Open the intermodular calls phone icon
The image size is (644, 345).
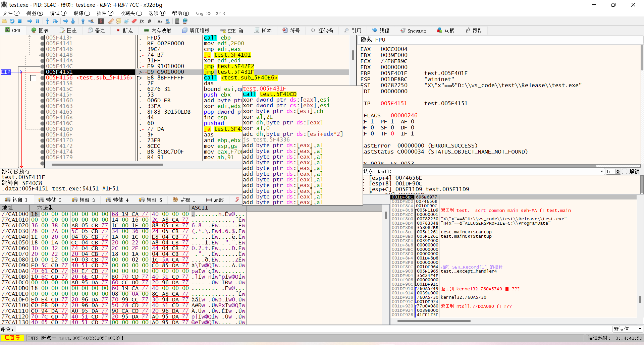(x=168, y=21)
